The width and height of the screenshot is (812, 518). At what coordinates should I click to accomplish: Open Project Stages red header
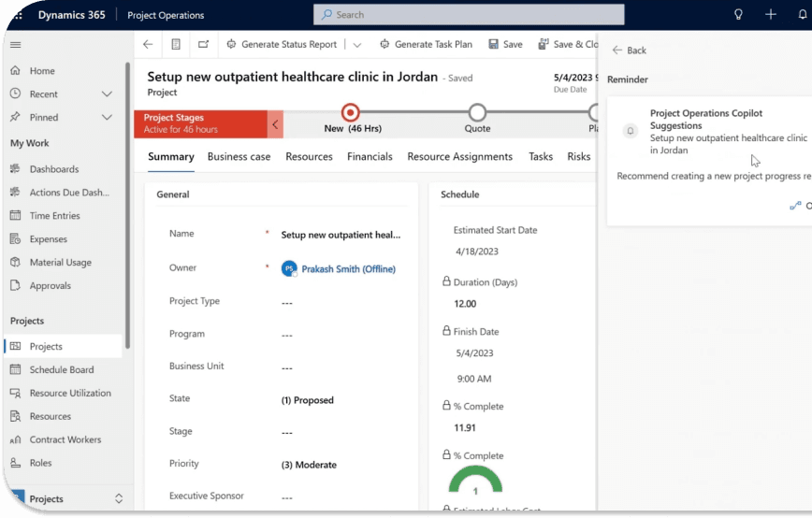[x=200, y=123]
